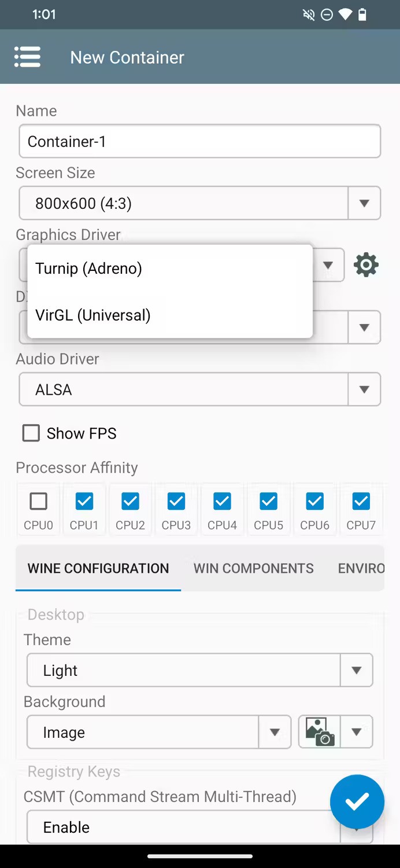Check the CPU0 affinity box

38,501
